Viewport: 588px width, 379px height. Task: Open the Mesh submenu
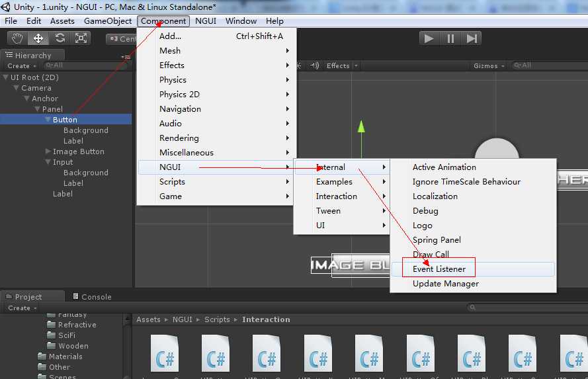pyautogui.click(x=218, y=51)
